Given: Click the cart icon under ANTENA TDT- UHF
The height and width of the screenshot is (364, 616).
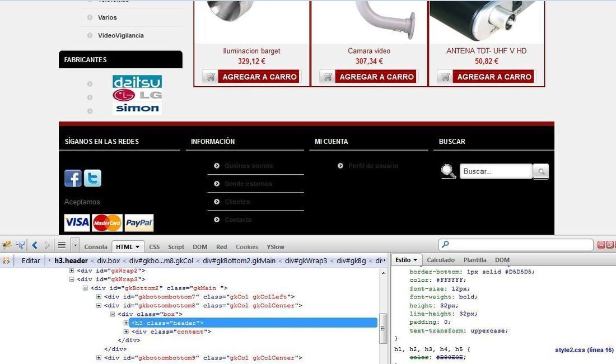Looking at the screenshot, I should 445,77.
